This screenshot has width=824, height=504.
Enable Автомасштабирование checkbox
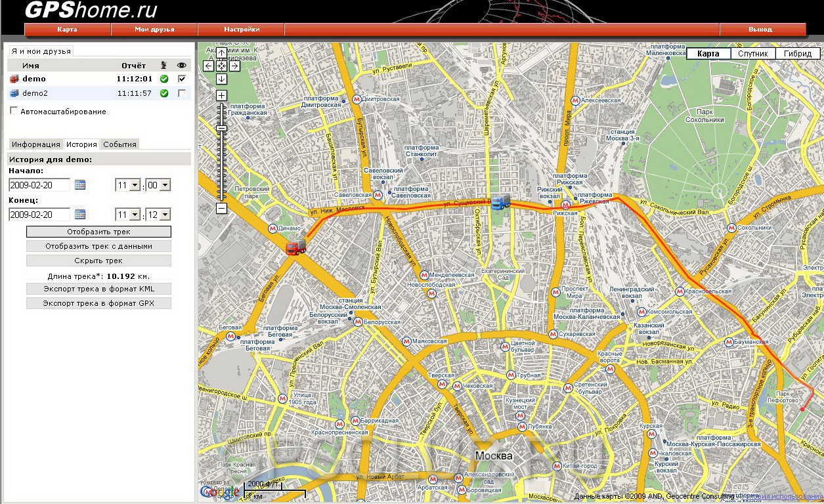pos(14,112)
